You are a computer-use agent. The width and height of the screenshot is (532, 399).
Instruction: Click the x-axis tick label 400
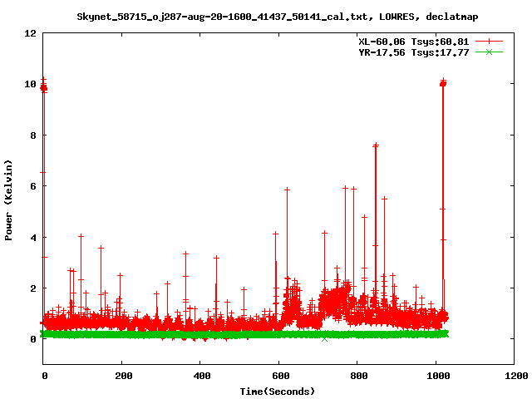pos(202,376)
